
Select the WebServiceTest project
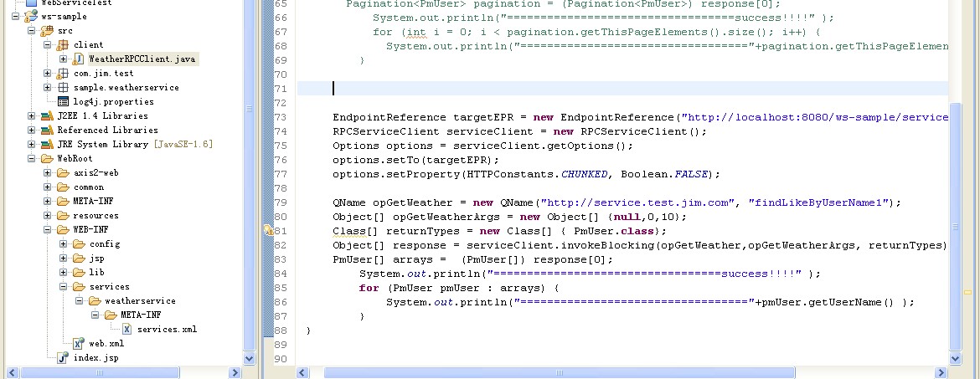pos(77,3)
